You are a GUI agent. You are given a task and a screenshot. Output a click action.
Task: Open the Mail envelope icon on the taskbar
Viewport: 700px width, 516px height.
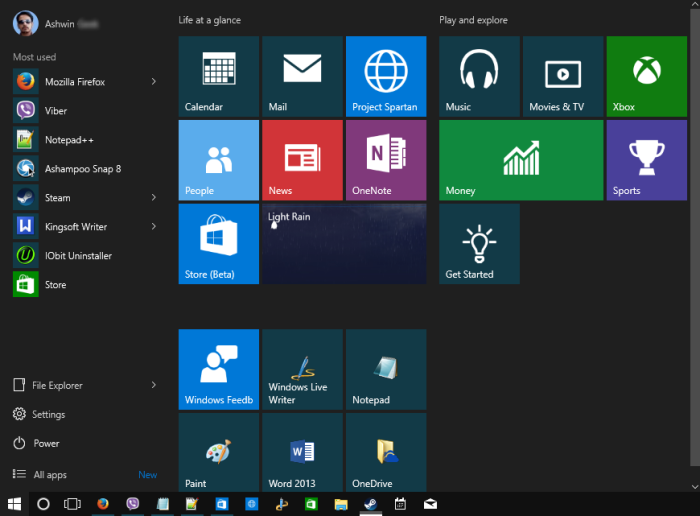[x=430, y=504]
